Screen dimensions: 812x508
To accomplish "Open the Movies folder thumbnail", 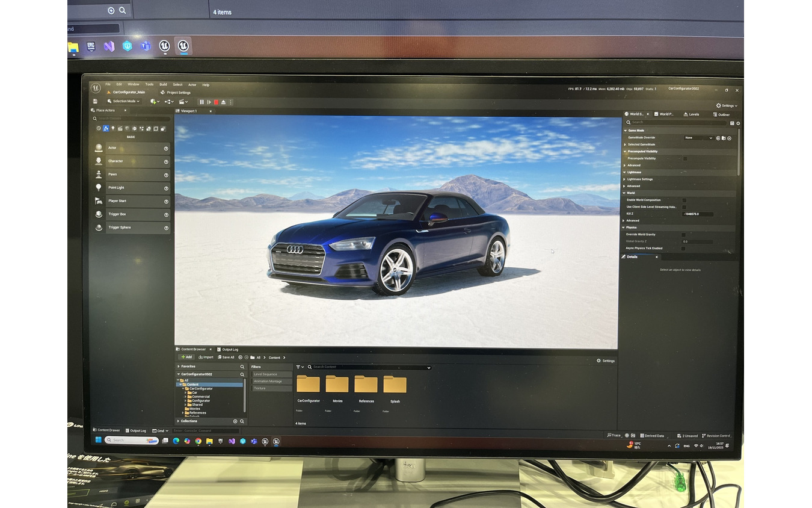I will pos(337,383).
